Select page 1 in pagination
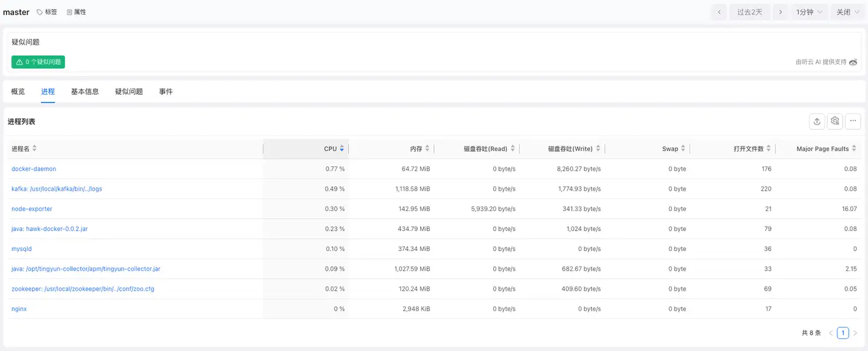This screenshot has width=868, height=351. [x=843, y=333]
